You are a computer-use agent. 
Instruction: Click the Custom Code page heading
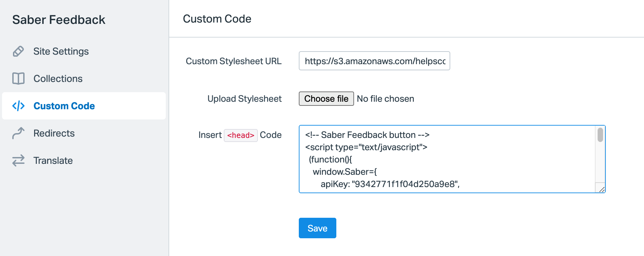click(x=217, y=19)
